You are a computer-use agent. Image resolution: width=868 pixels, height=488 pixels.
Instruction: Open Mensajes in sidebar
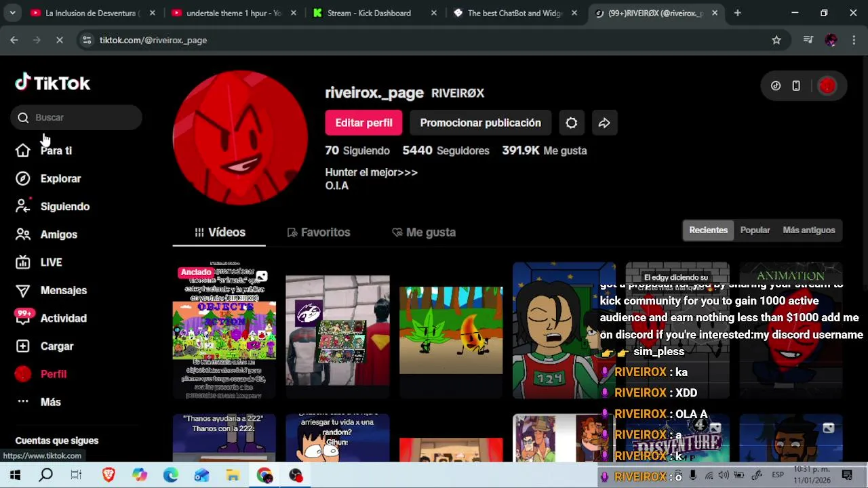(x=52, y=290)
